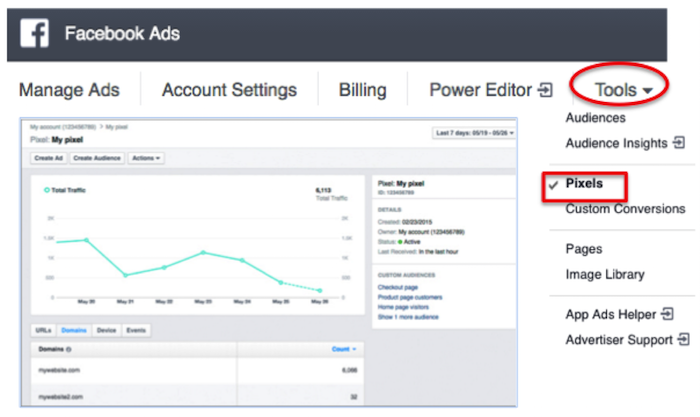Open the Last 7 days date range dropdown
This screenshot has width=700, height=417.
click(475, 133)
